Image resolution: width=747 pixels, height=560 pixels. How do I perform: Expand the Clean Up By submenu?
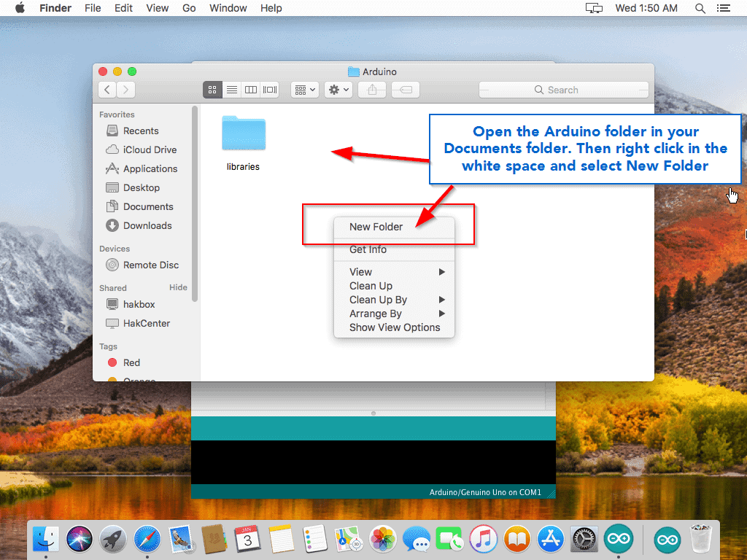(x=395, y=300)
